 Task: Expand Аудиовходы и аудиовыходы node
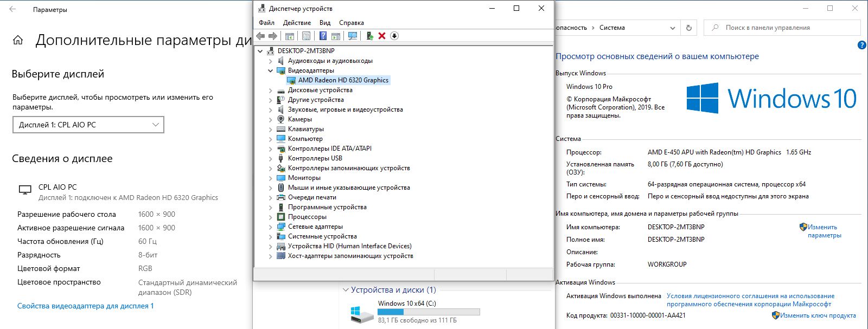point(271,61)
